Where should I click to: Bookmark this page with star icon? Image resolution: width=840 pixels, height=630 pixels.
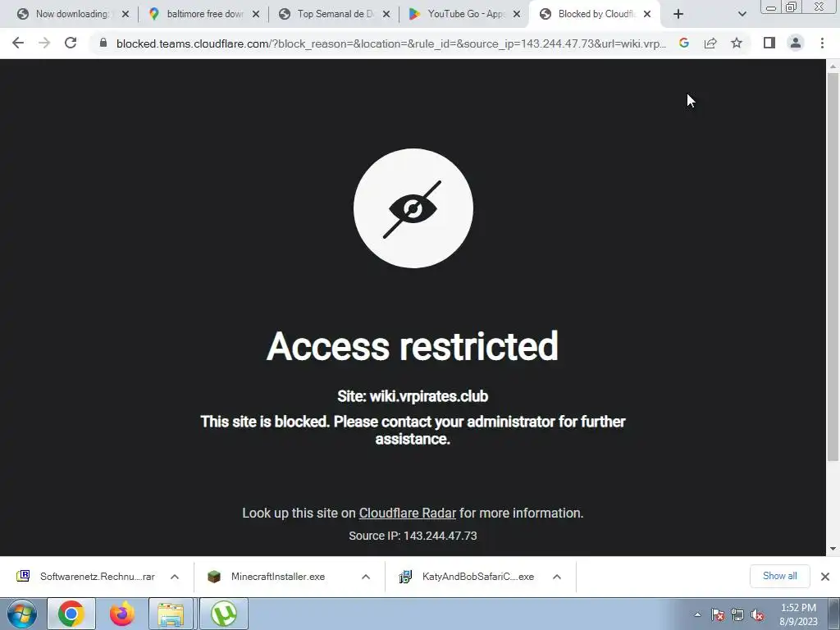[737, 43]
